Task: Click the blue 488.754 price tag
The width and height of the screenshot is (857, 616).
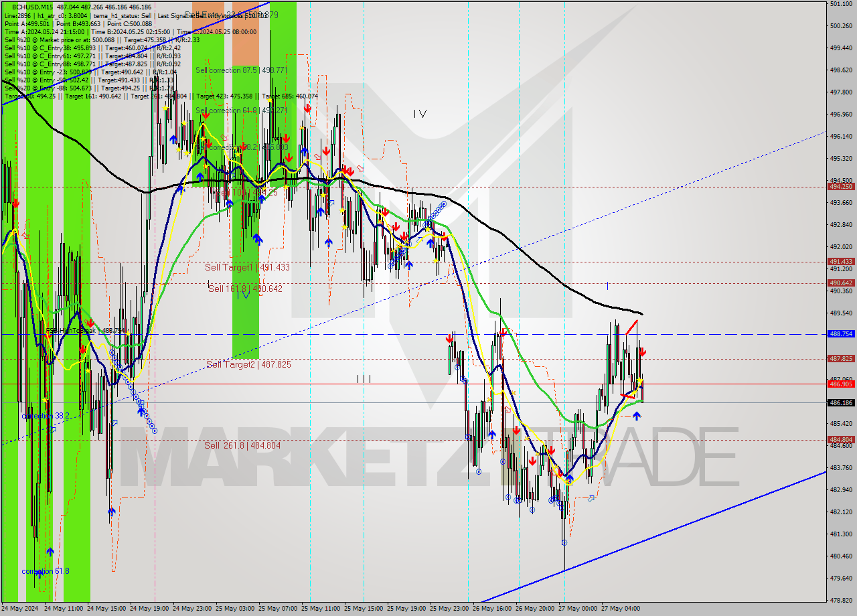Action: click(x=841, y=333)
